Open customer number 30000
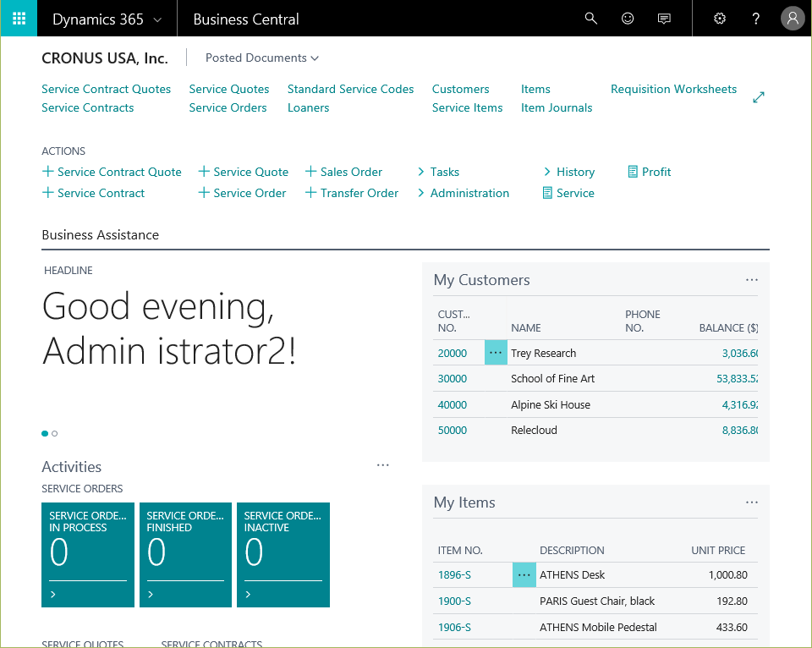The image size is (812, 648). coord(452,379)
